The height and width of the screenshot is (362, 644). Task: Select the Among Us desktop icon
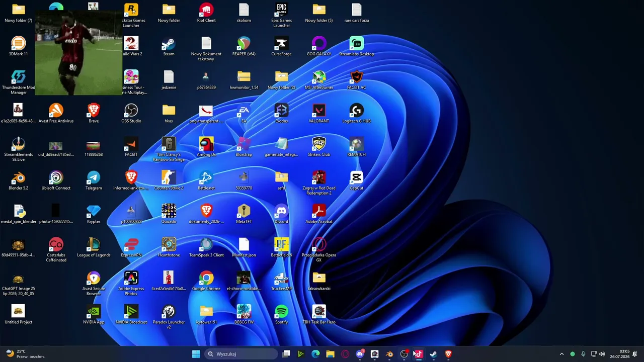click(206, 147)
